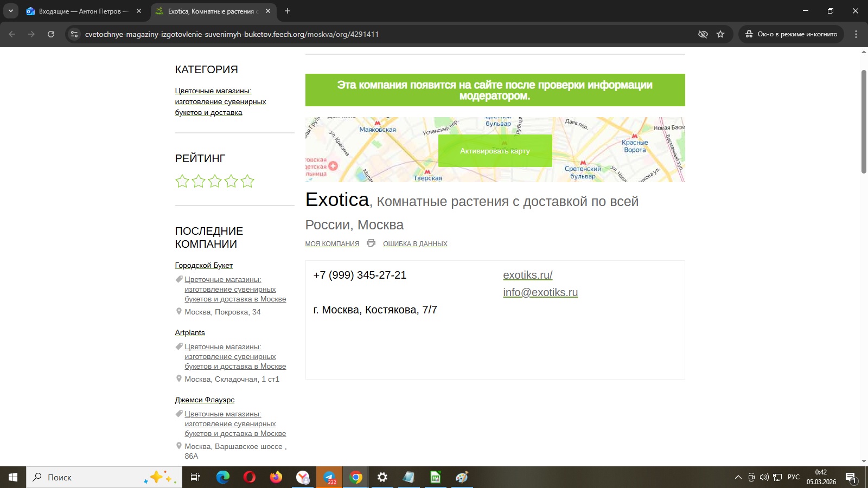The width and height of the screenshot is (868, 488).
Task: Click the Exotica company title heading
Action: point(337,200)
